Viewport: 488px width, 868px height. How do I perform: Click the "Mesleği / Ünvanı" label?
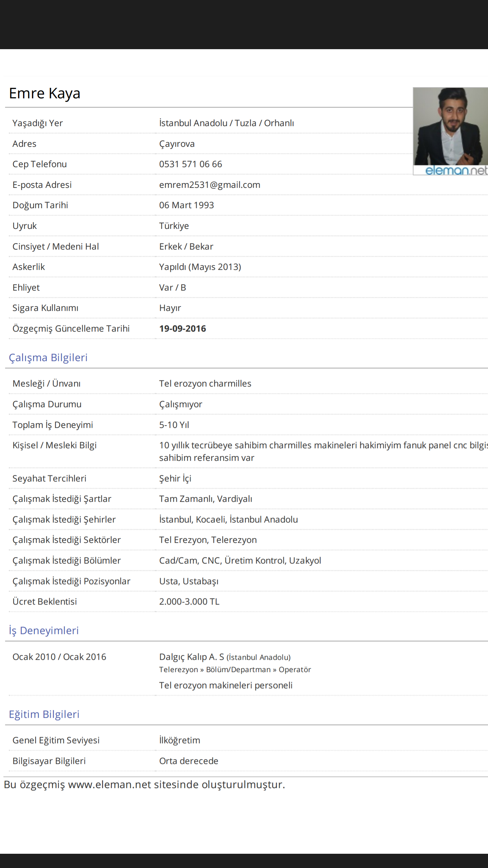pyautogui.click(x=46, y=383)
